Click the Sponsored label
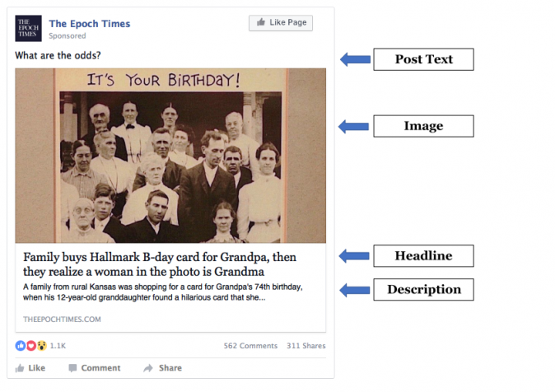The width and height of the screenshot is (555, 392). [67, 36]
